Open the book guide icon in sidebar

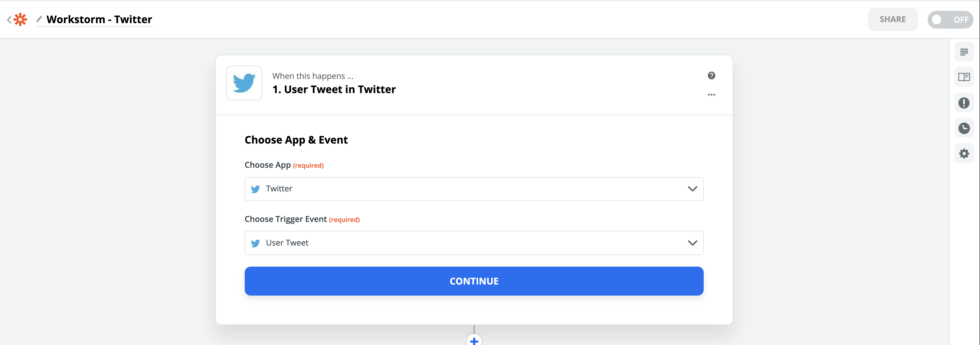(964, 78)
